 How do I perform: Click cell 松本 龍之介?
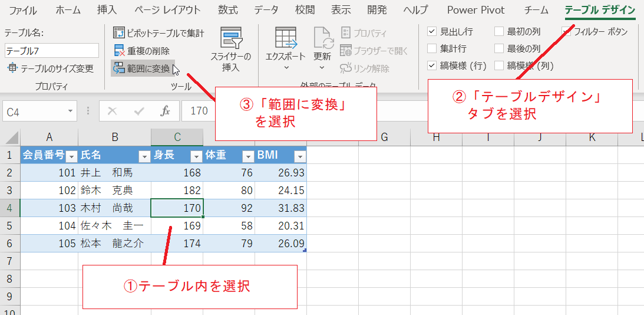[114, 244]
